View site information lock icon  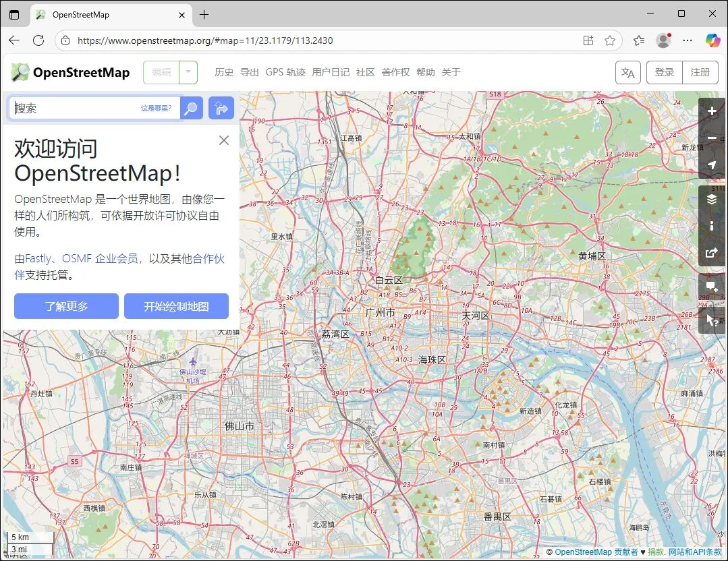pyautogui.click(x=66, y=40)
